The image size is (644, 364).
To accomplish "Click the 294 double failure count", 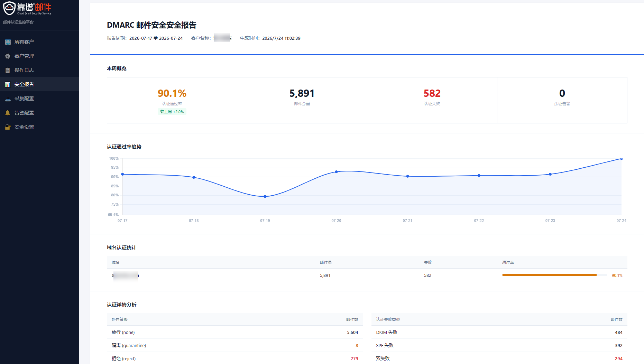I will pyautogui.click(x=618, y=359).
